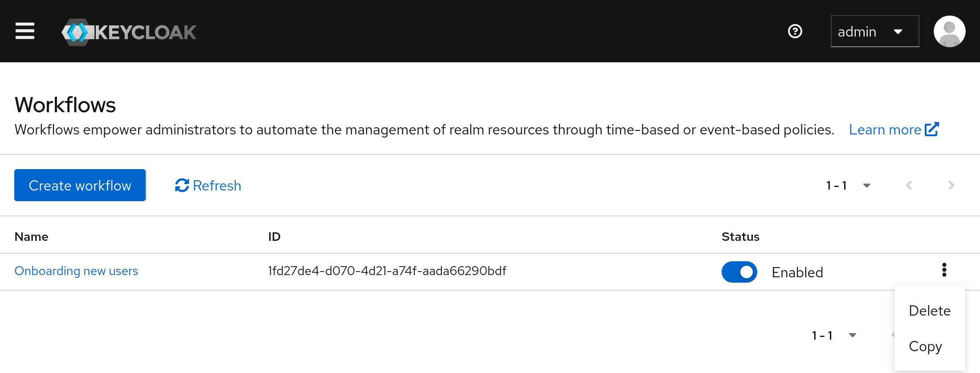The image size is (980, 373).
Task: Click the Create workflow button
Action: click(x=80, y=185)
